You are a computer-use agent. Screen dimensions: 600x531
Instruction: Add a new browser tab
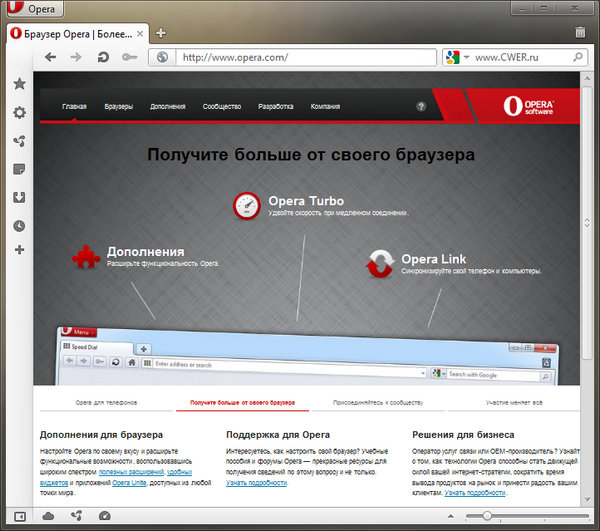pos(161,33)
